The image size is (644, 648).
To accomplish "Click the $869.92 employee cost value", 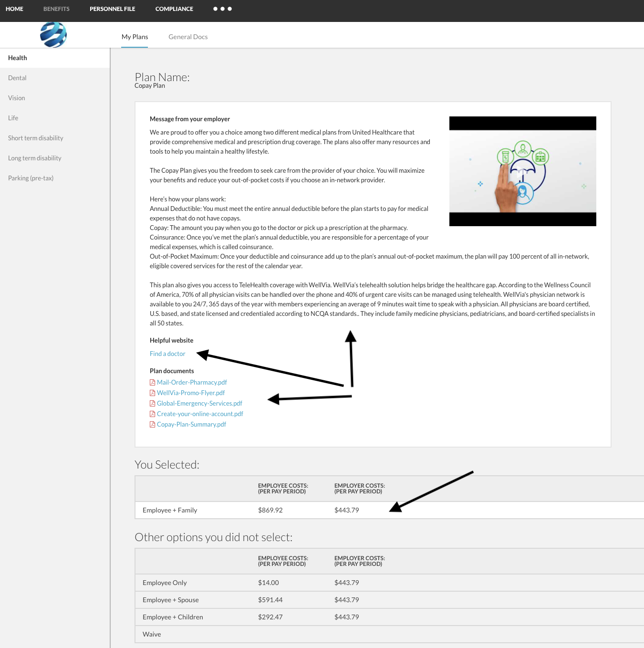I will tap(270, 510).
